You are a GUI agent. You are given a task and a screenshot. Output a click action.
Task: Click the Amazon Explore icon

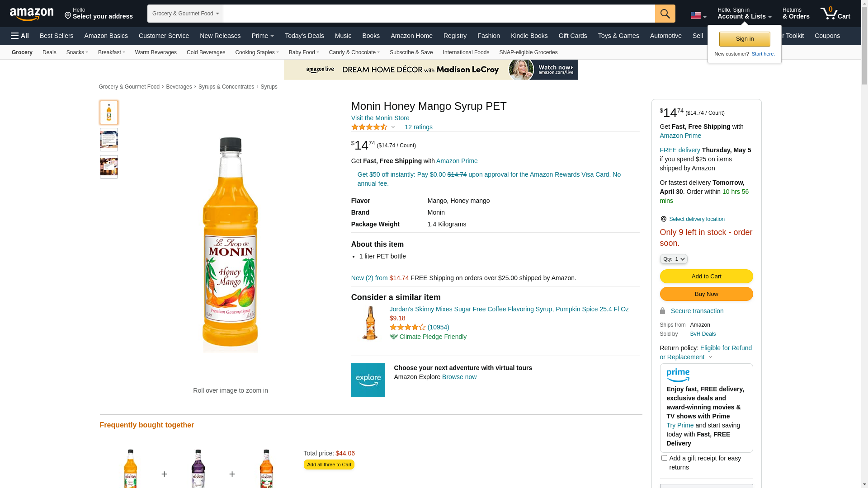(x=368, y=380)
